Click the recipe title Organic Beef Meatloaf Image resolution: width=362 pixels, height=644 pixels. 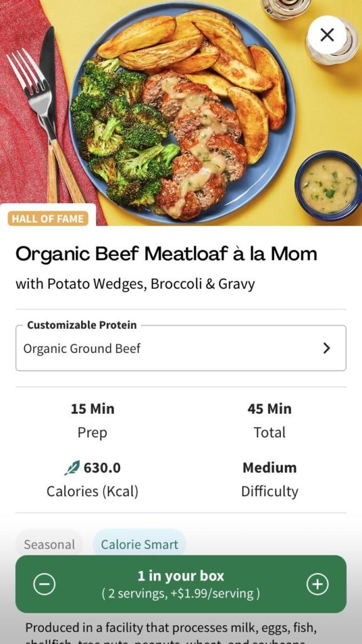[167, 254]
